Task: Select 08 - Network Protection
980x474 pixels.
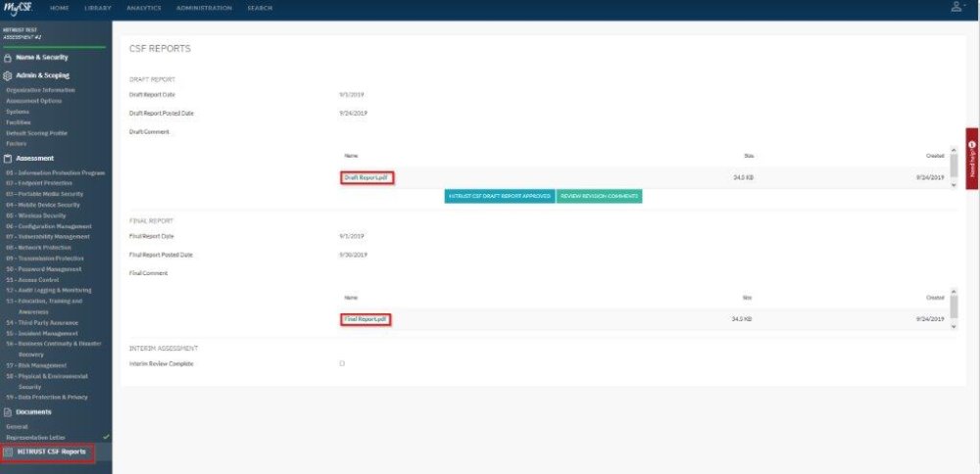Action: (x=39, y=248)
